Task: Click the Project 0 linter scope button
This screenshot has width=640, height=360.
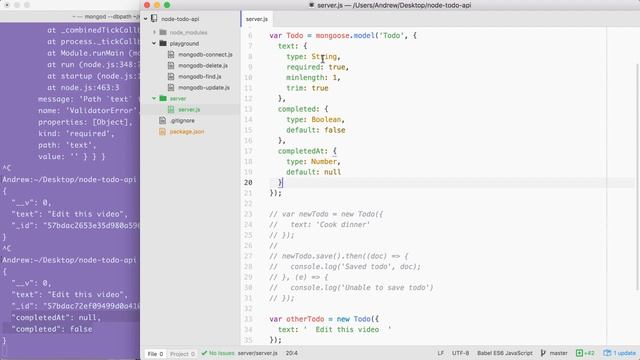Action: coord(182,353)
